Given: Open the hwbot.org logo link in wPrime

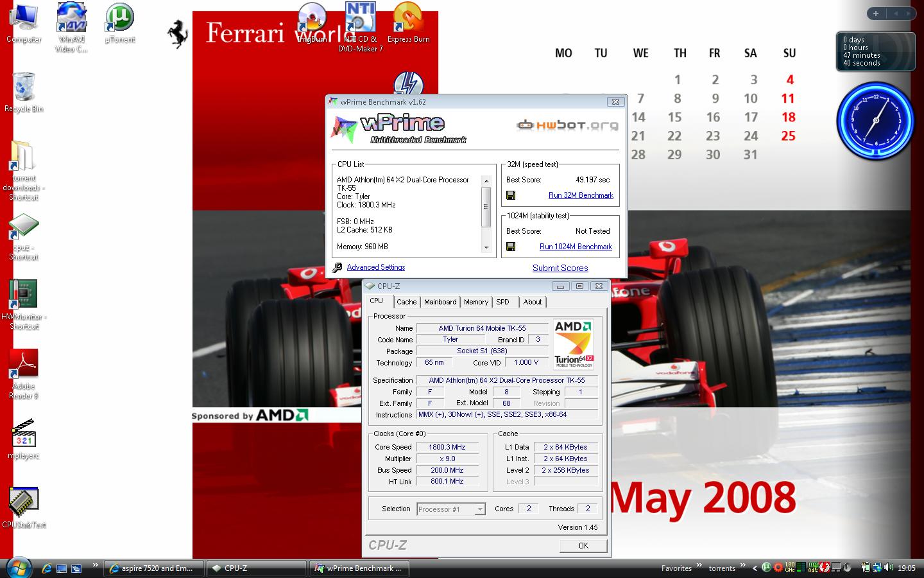Looking at the screenshot, I should (568, 125).
